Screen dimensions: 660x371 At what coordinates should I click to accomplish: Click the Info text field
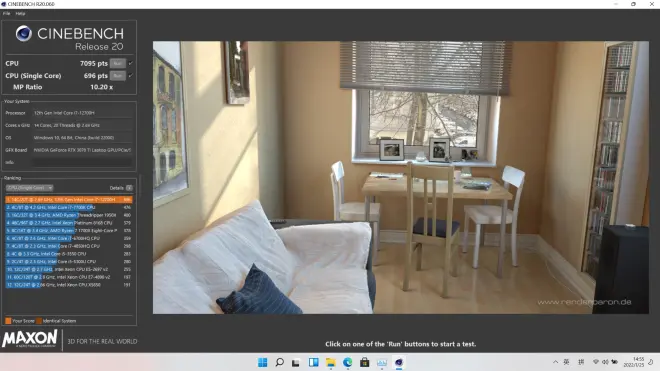point(82,162)
